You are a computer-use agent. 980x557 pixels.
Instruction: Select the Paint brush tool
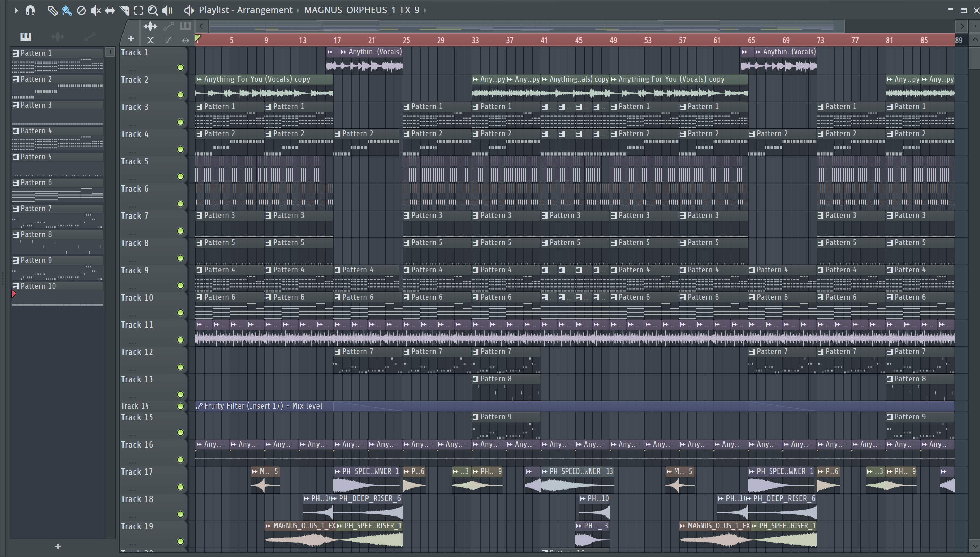(x=67, y=10)
